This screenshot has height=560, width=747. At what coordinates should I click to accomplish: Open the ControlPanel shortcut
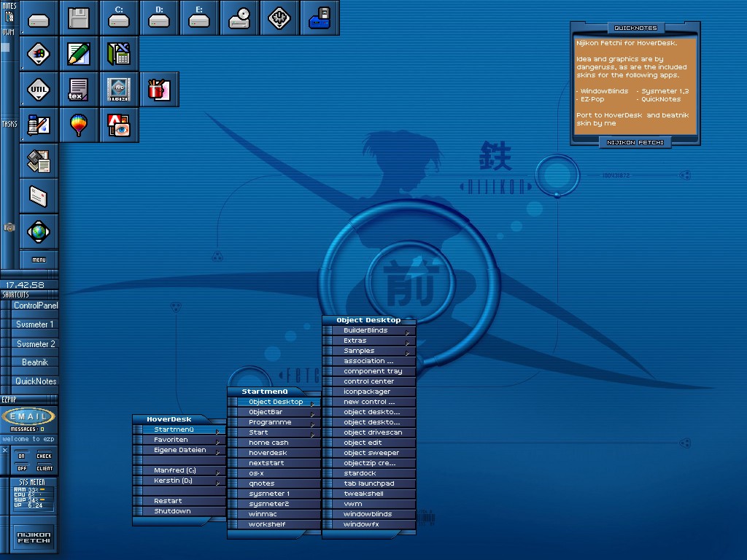point(36,306)
